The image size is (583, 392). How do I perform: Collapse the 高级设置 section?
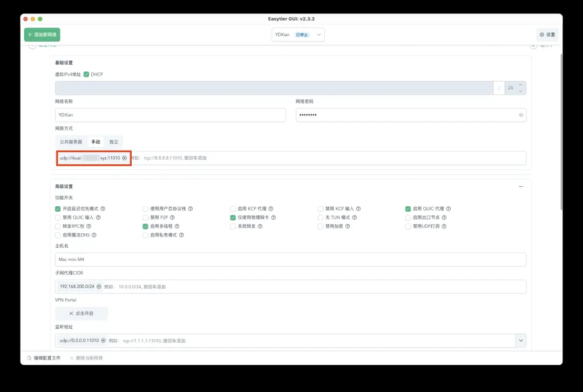click(x=520, y=186)
